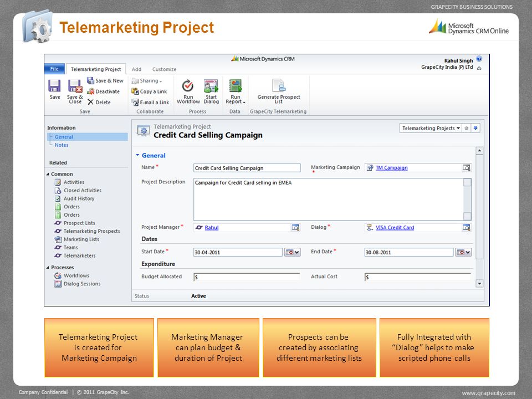This screenshot has width=532, height=399.
Task: Click the Start Date text field
Action: pos(238,252)
